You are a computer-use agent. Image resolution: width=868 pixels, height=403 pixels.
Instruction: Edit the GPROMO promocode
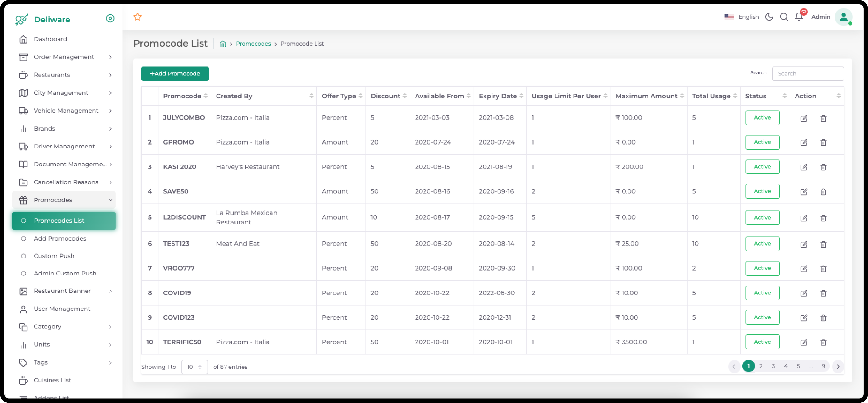click(804, 143)
